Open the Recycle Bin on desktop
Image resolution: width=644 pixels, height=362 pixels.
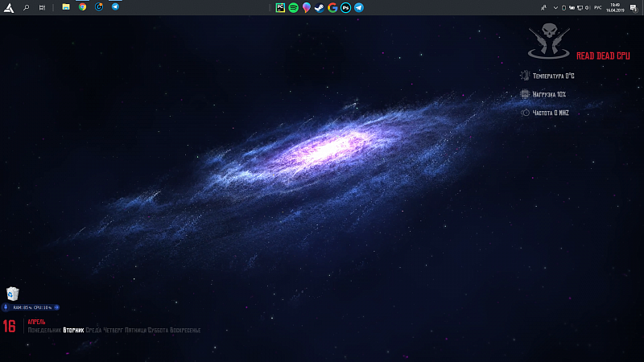(12, 294)
